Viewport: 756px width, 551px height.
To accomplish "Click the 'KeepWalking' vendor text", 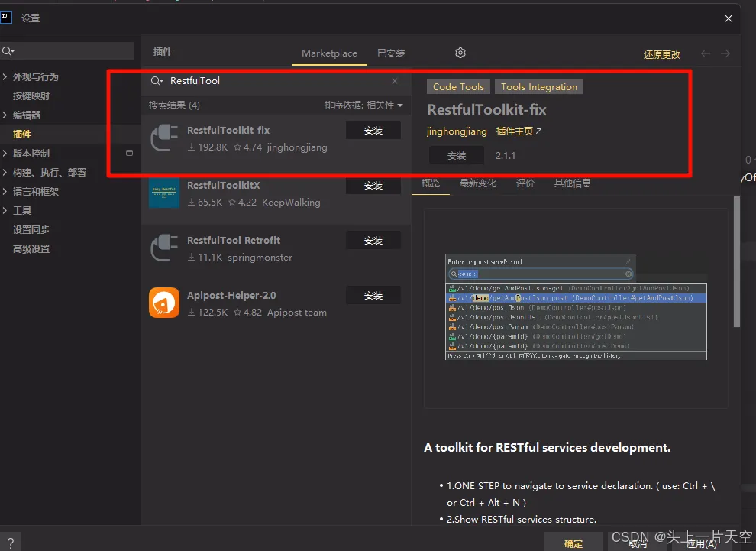I will click(x=291, y=203).
